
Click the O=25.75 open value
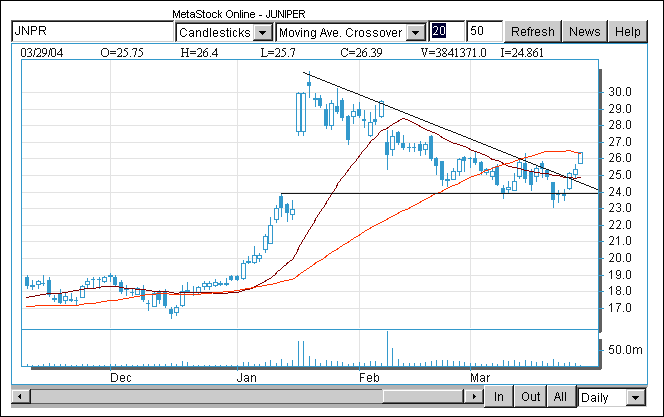coord(122,53)
